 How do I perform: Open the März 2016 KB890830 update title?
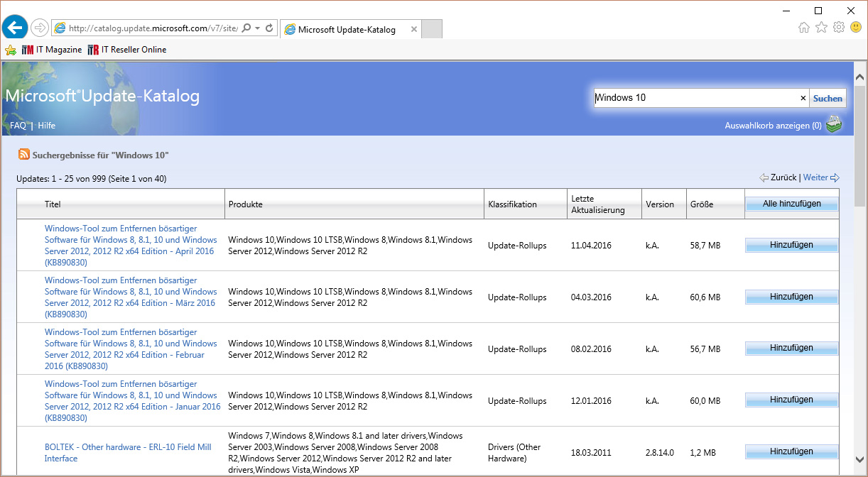click(131, 297)
